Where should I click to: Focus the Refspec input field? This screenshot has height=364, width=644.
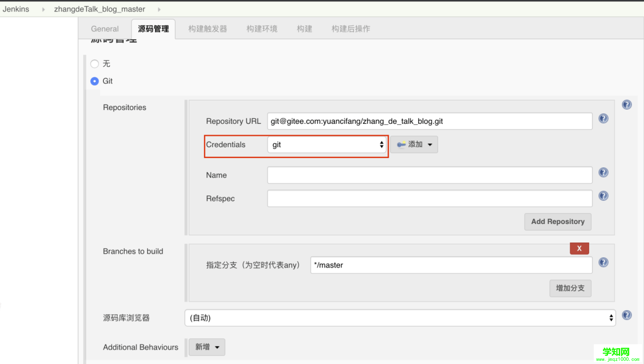point(430,198)
